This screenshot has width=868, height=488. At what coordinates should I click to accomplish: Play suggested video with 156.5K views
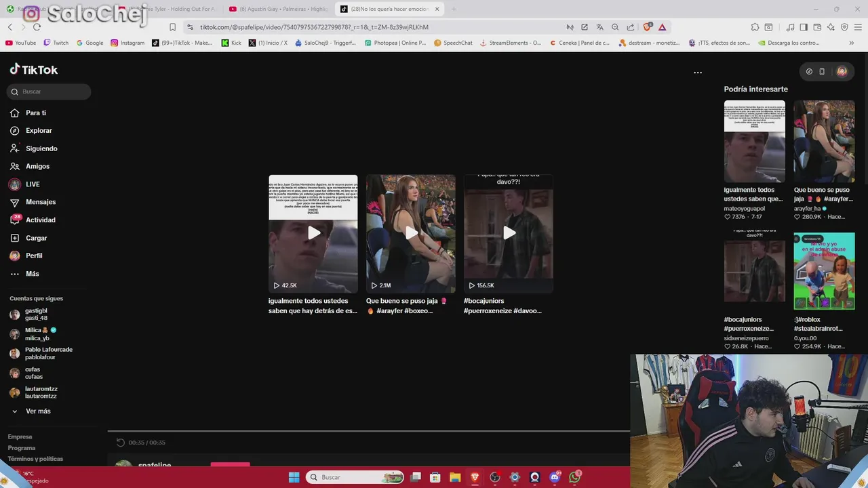509,233
